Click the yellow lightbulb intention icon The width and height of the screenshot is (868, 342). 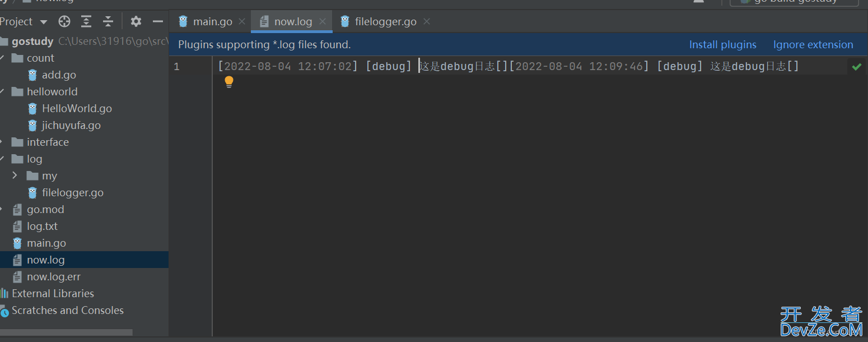(229, 82)
